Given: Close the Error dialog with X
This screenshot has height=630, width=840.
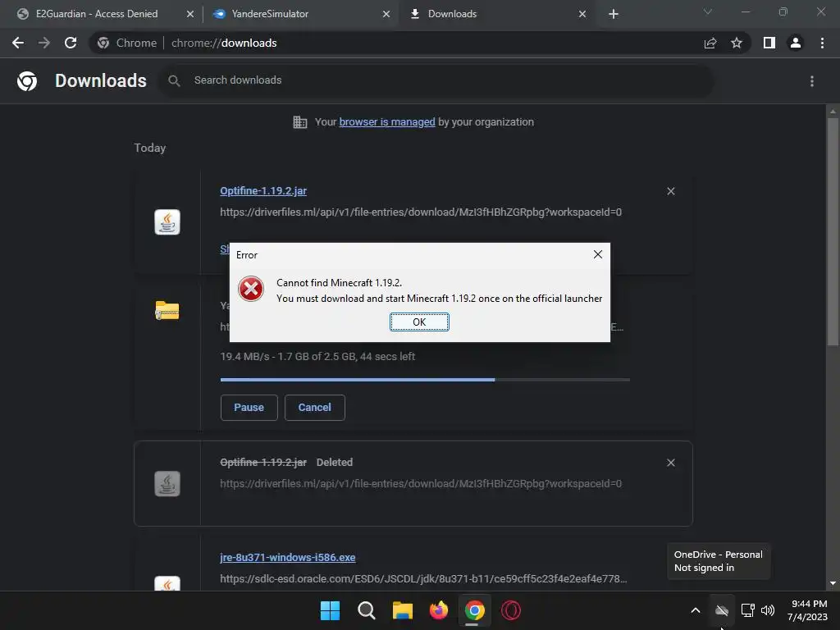Looking at the screenshot, I should coord(598,254).
